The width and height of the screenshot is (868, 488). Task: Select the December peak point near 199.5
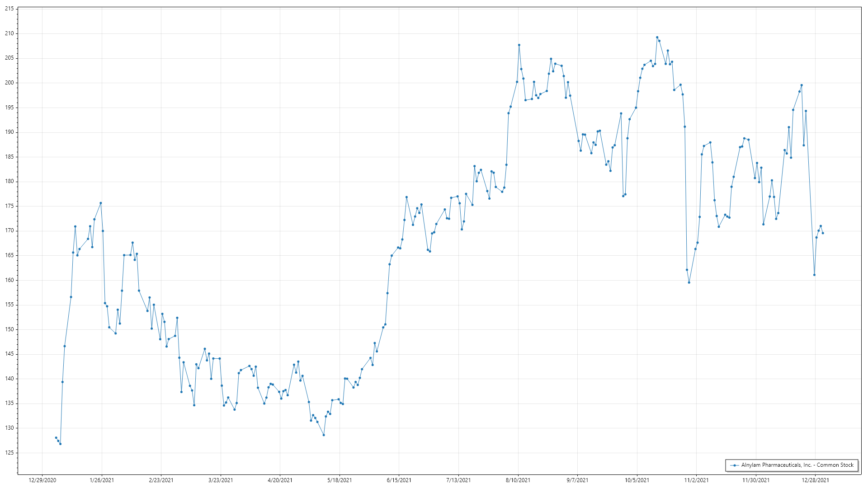802,85
